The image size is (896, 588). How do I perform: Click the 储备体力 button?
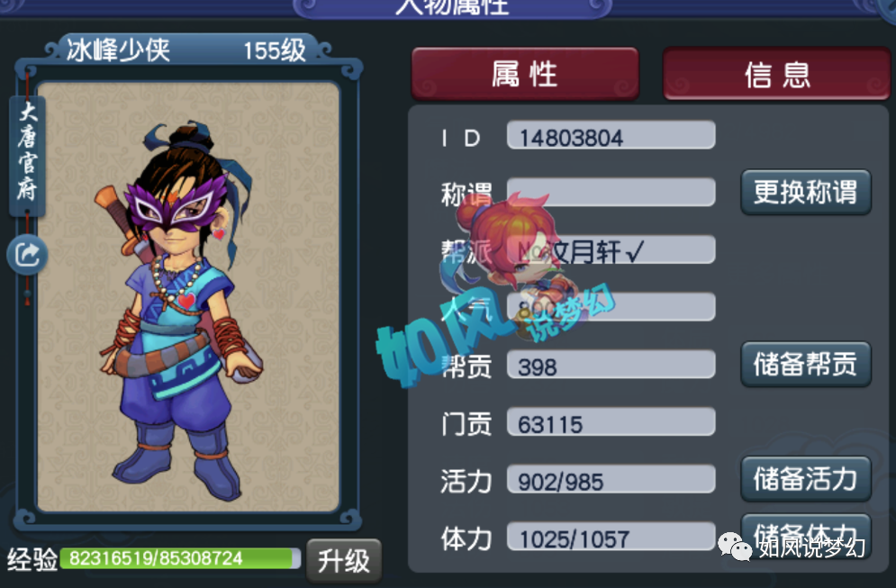806,536
